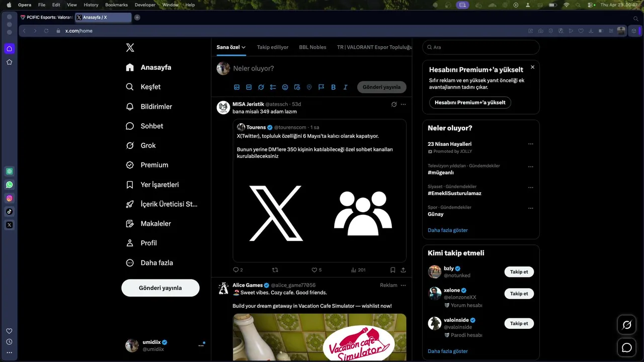The height and width of the screenshot is (362, 644).
Task: Open more options for 23 Nisan Hayalleri
Action: coord(530,144)
